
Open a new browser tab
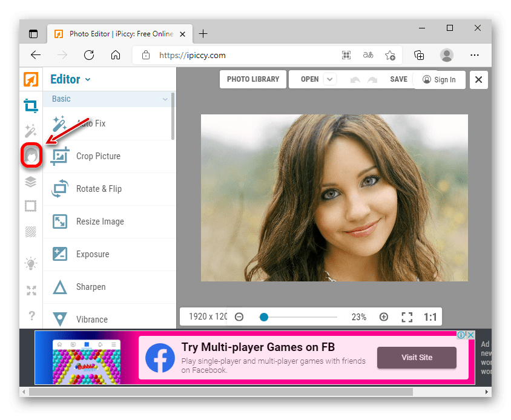(203, 33)
